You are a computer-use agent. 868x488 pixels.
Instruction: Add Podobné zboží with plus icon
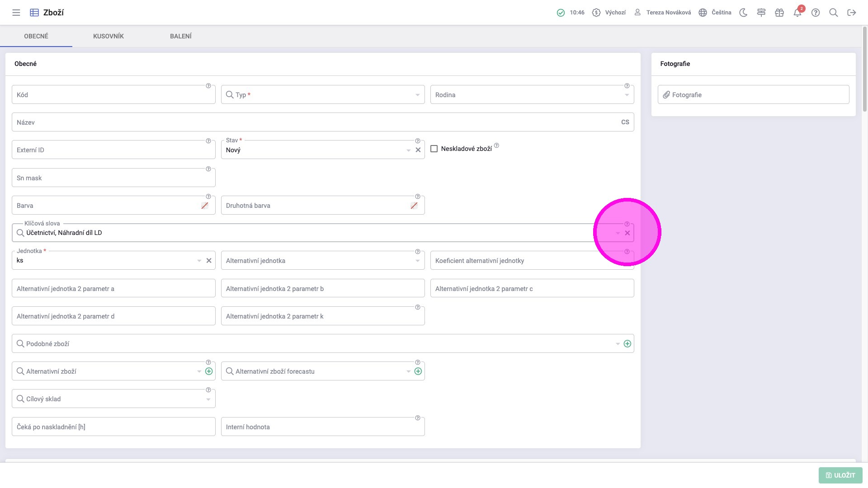(627, 344)
